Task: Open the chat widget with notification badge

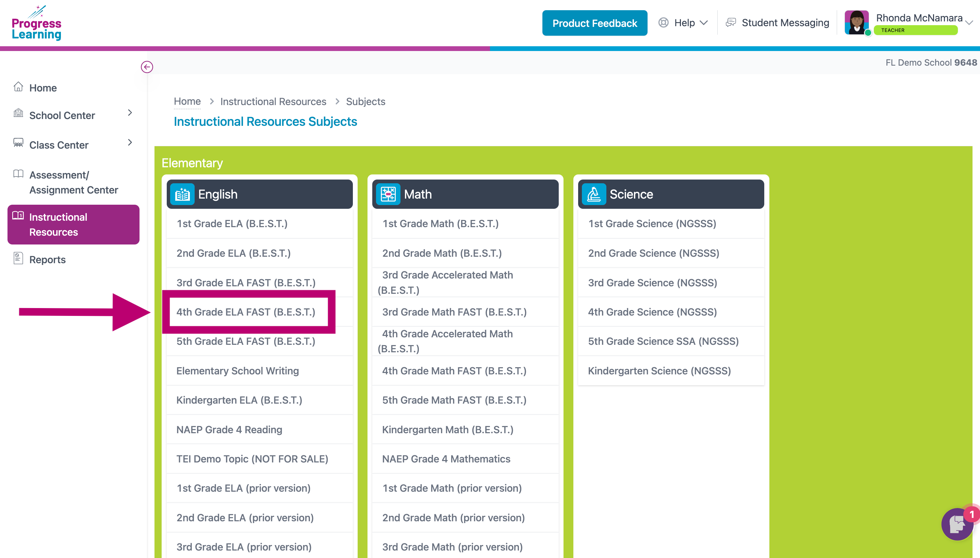Action: pyautogui.click(x=958, y=524)
